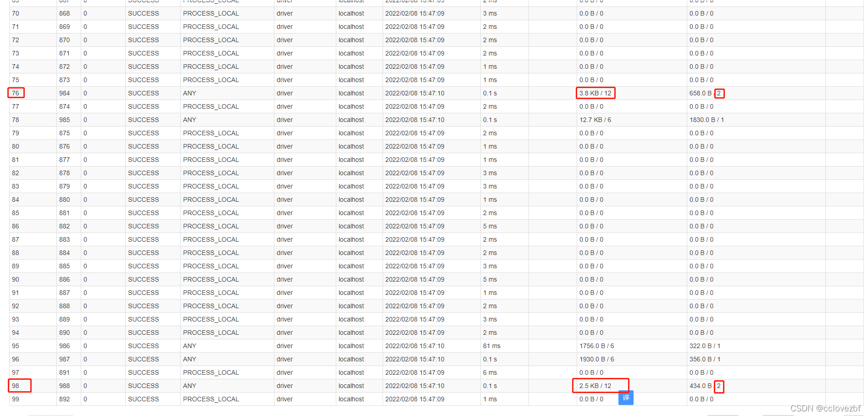Click PROCESS_LOCAL in row 88
The image size is (868, 416).
pos(211,253)
